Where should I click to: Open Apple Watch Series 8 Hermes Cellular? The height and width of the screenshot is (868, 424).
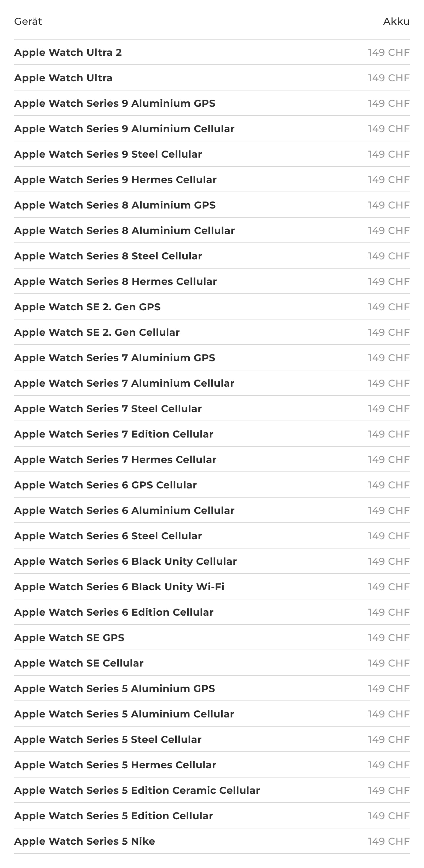[x=116, y=281]
